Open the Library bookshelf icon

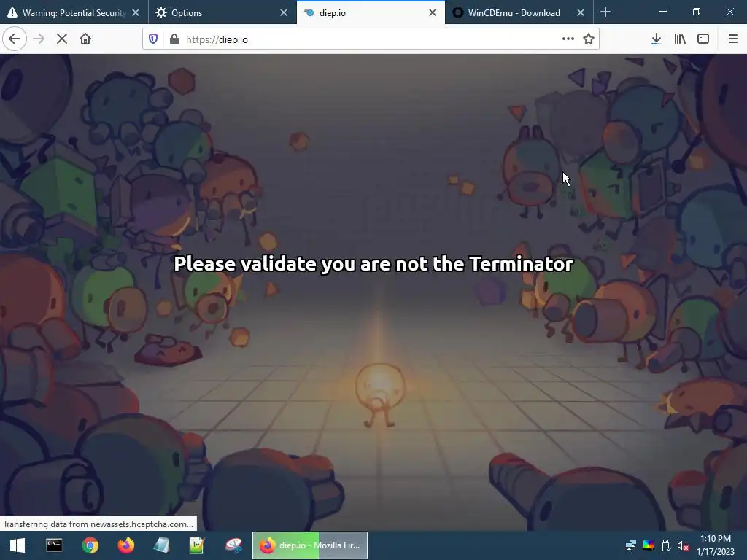point(680,39)
